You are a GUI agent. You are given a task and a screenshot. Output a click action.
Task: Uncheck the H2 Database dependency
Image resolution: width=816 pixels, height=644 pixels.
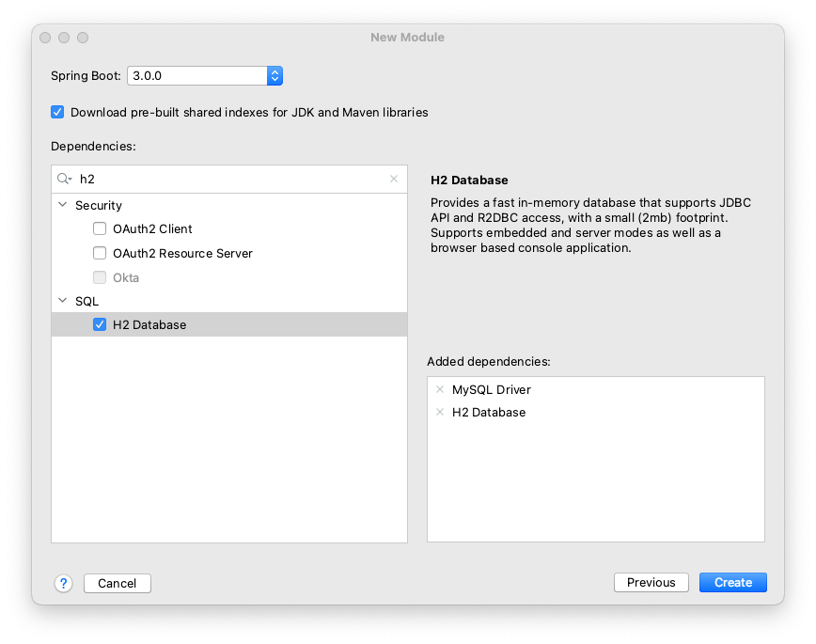pos(100,324)
